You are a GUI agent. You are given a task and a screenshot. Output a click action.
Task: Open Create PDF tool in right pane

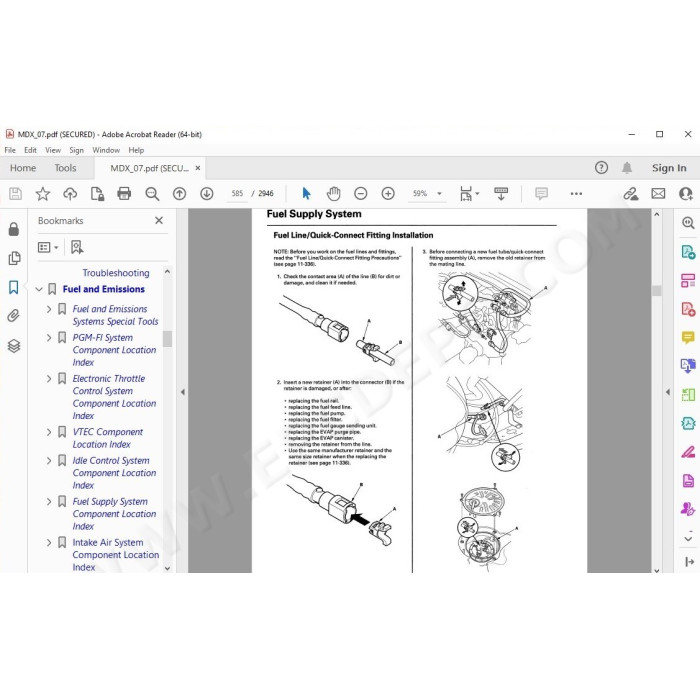click(x=688, y=309)
